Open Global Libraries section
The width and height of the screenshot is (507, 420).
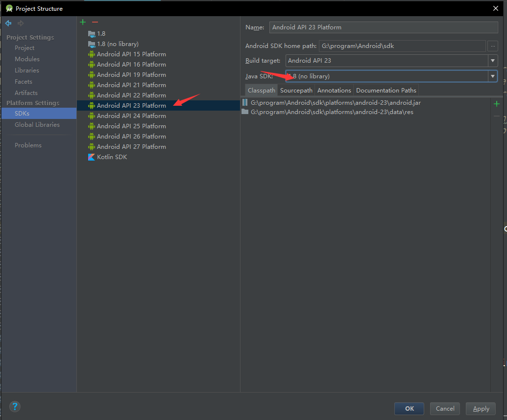click(37, 125)
